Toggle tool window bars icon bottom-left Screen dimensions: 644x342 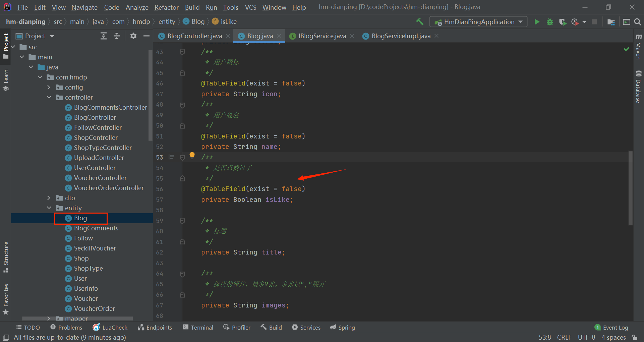[6, 337]
